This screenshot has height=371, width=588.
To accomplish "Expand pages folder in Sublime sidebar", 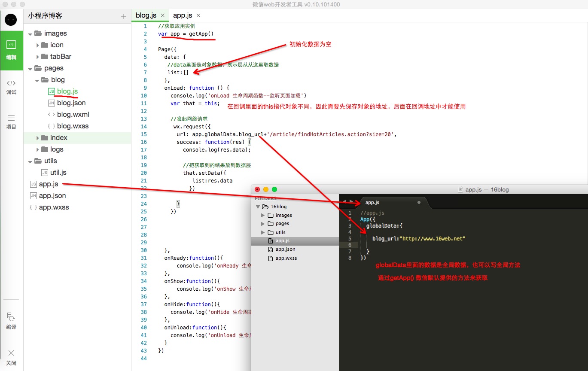I will [x=263, y=224].
